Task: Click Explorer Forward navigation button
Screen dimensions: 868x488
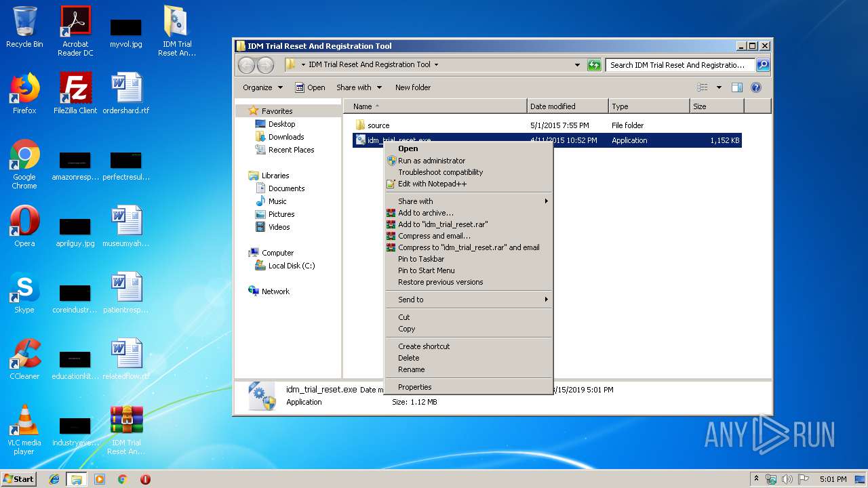Action: coord(265,65)
